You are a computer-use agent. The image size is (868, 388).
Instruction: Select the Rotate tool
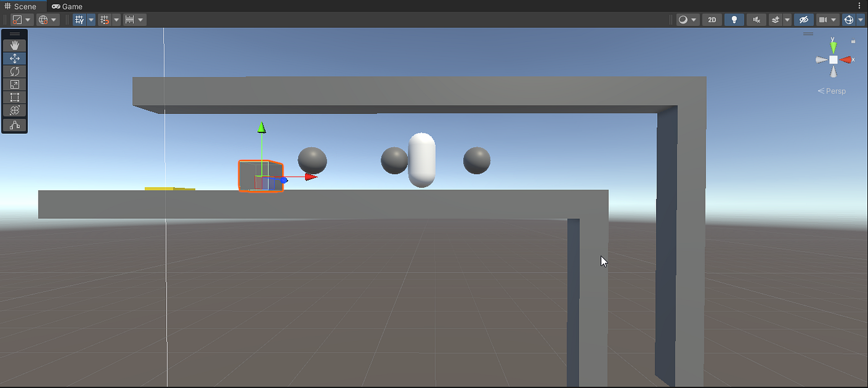tap(15, 71)
